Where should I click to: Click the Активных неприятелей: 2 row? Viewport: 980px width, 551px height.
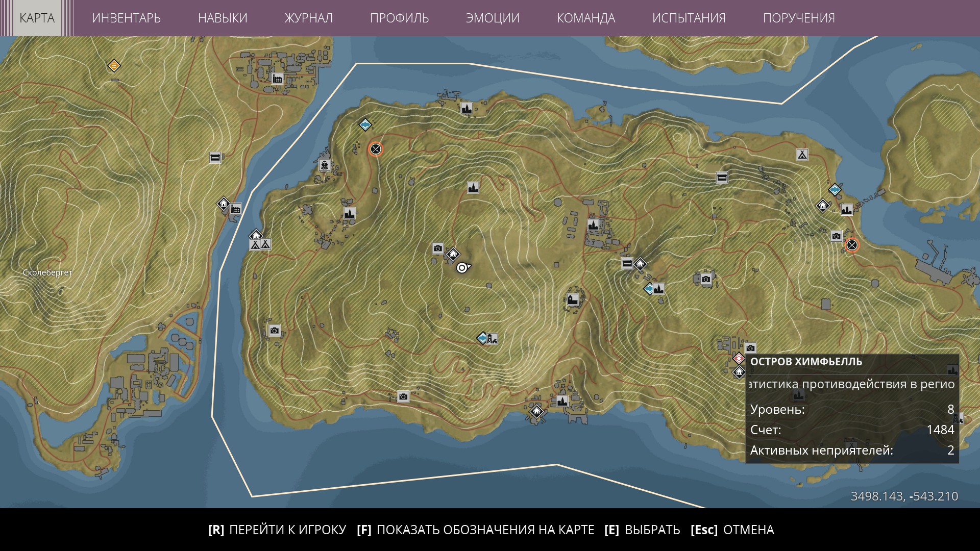(x=852, y=450)
